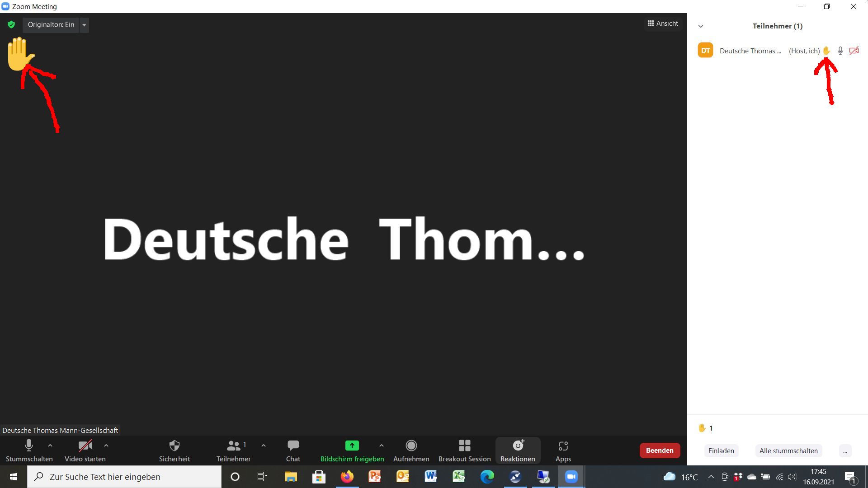
Task: Open Task View in taskbar
Action: (x=262, y=477)
